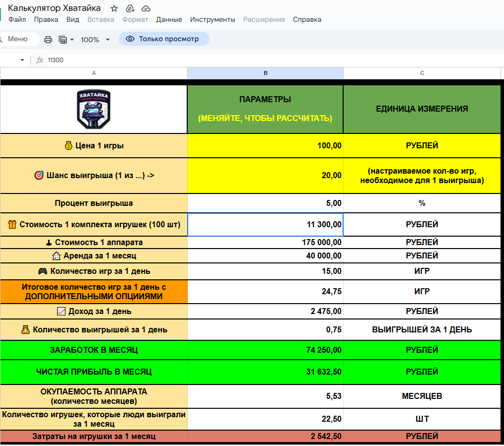Expand the arrow next to table view icon

[72, 40]
